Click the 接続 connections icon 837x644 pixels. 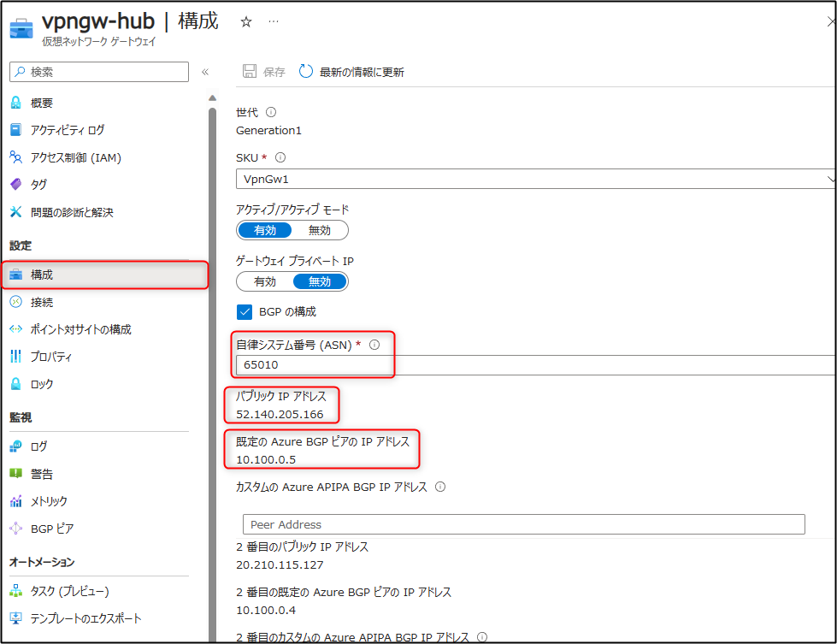[x=16, y=302]
